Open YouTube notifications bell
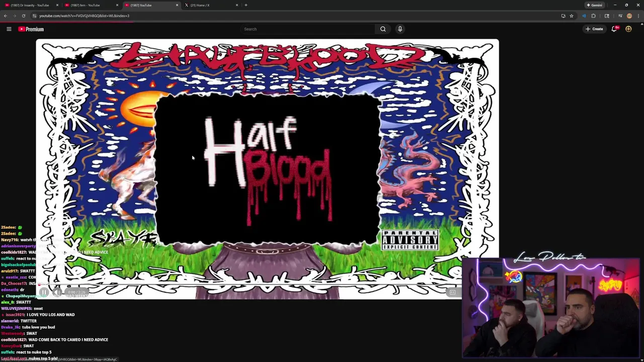 coord(614,29)
